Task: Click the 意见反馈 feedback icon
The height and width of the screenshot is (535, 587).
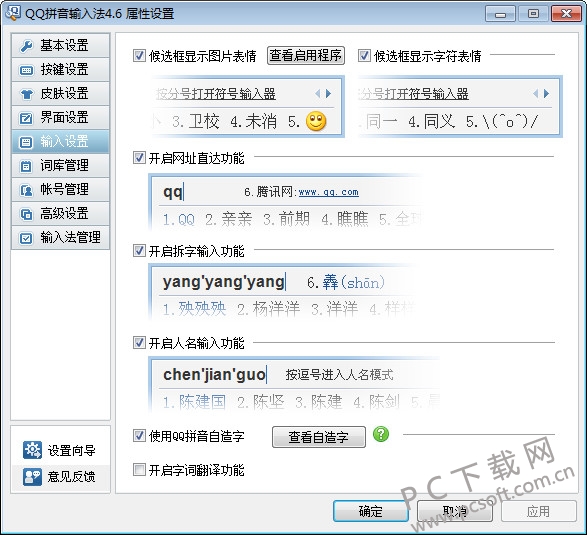Action: pyautogui.click(x=32, y=477)
